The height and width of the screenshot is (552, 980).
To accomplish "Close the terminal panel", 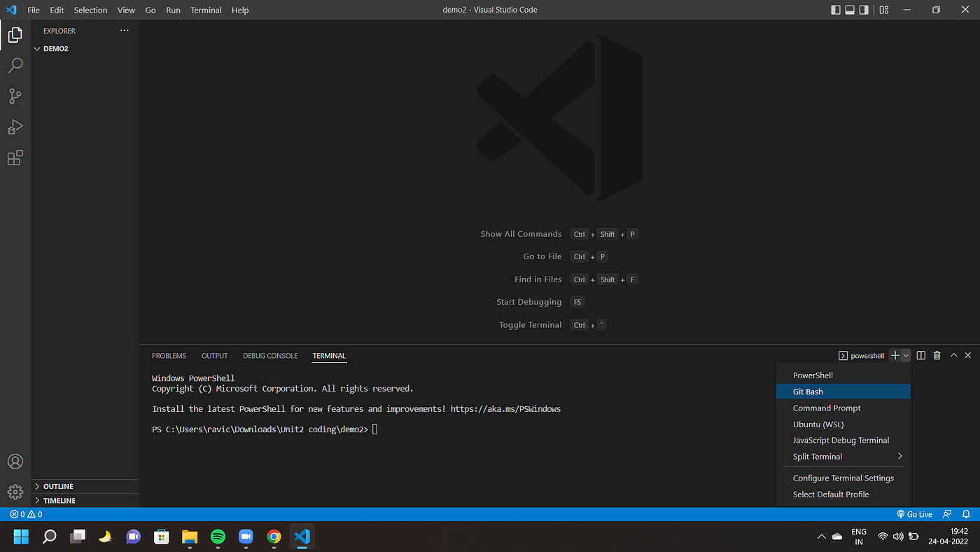I will (x=968, y=356).
